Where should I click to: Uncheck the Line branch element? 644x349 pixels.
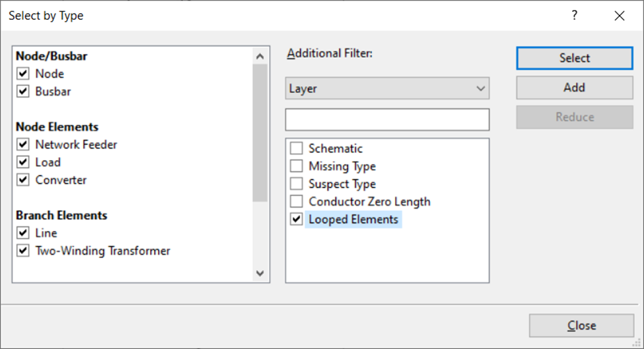point(24,233)
